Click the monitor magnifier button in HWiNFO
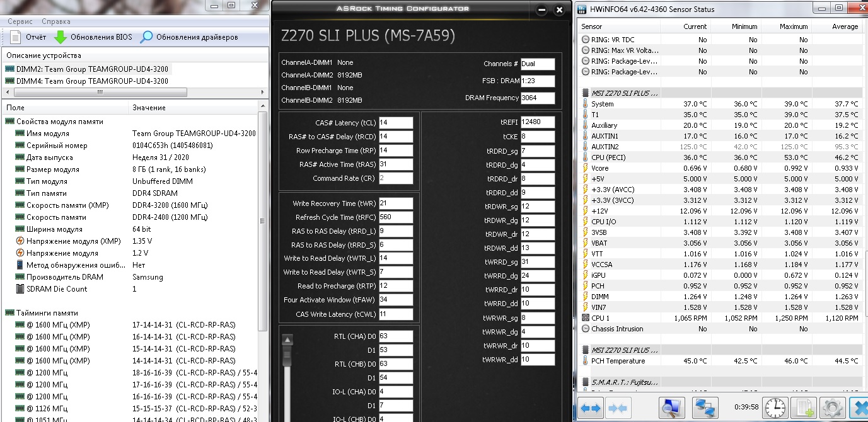The width and height of the screenshot is (868, 422). coord(671,408)
